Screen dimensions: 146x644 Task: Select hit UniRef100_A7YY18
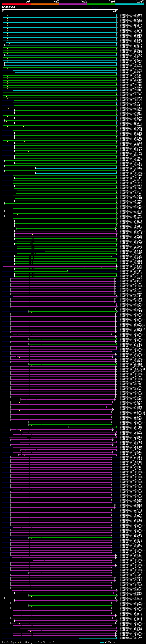point(131,573)
